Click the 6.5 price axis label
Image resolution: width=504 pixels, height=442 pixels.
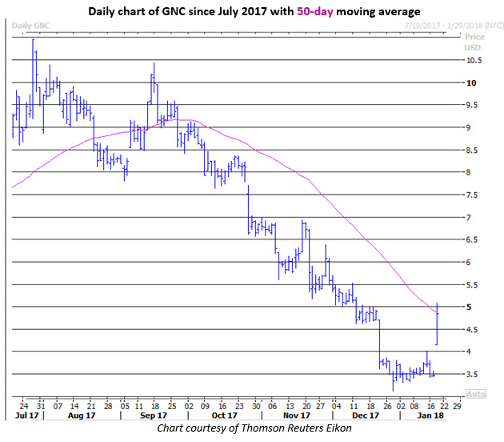pyautogui.click(x=472, y=239)
